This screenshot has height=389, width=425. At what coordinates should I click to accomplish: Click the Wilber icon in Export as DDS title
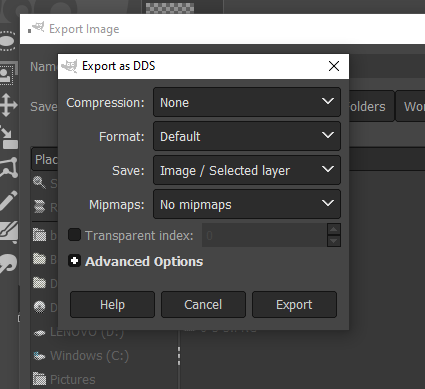tap(69, 66)
